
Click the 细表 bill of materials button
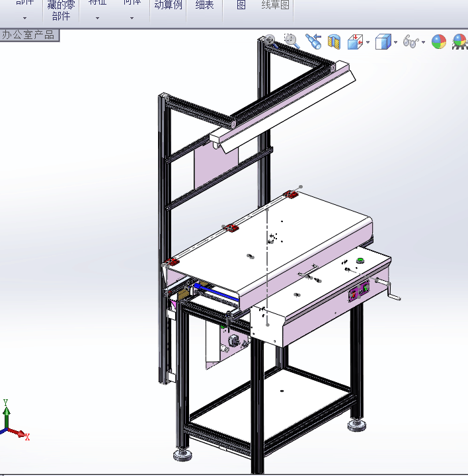(204, 5)
